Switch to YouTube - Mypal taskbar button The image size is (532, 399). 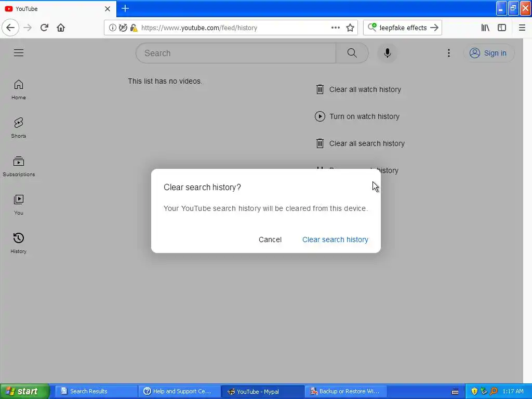pyautogui.click(x=262, y=391)
